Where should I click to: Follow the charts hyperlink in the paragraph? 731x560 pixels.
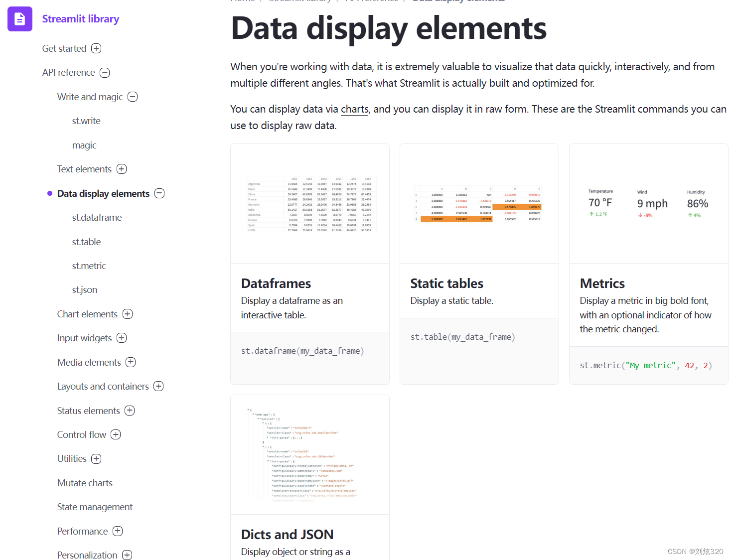355,109
